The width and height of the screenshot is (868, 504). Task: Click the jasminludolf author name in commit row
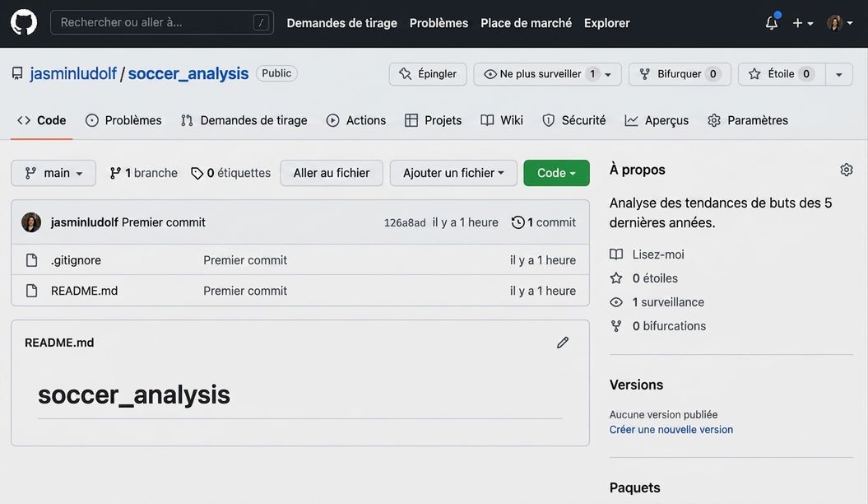click(x=84, y=222)
